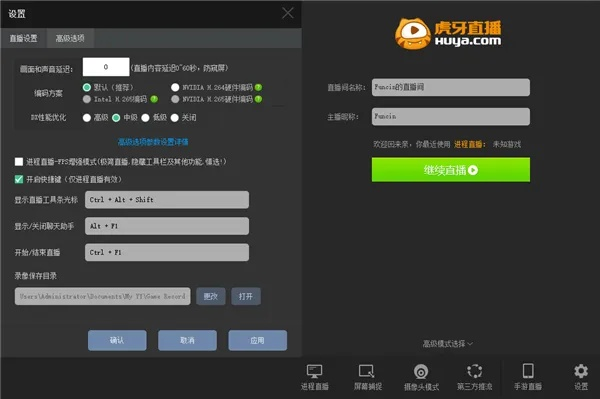Click the orange 进程直播 text link
600x399 pixels.
pyautogui.click(x=469, y=144)
